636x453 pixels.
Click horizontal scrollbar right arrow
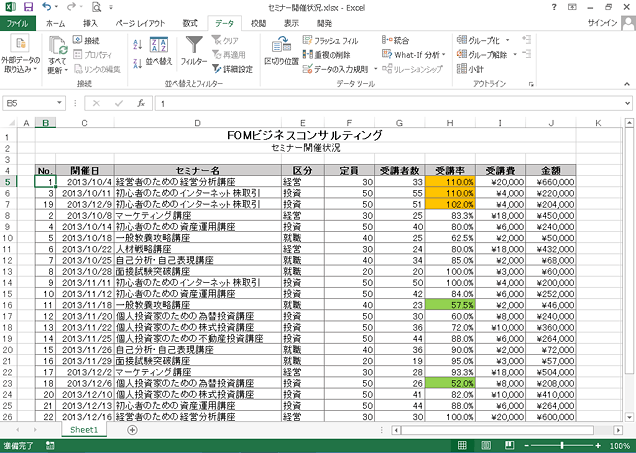coord(618,430)
